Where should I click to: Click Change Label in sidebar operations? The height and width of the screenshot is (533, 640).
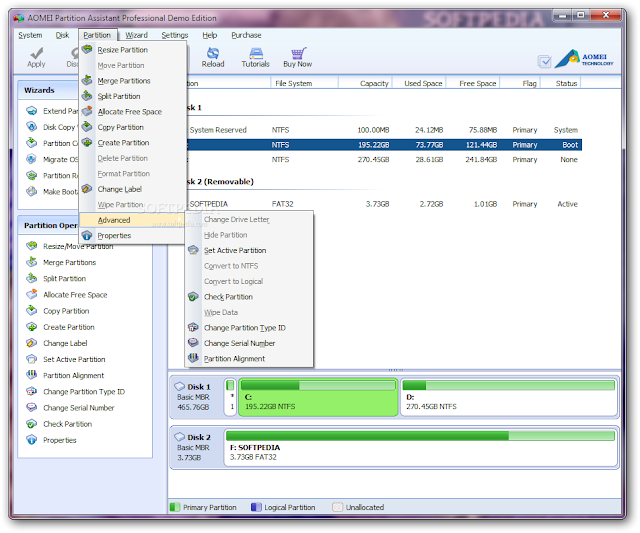pos(65,343)
